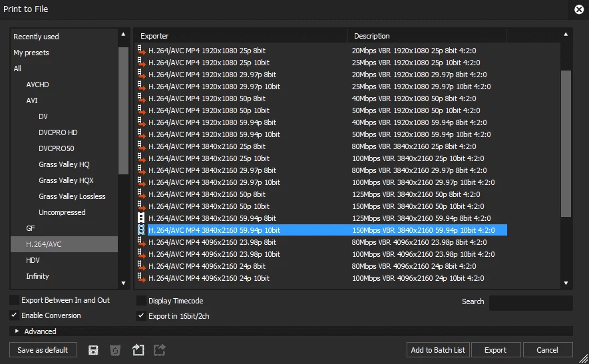Select the AVI category in tree
The height and width of the screenshot is (364, 589).
point(33,100)
